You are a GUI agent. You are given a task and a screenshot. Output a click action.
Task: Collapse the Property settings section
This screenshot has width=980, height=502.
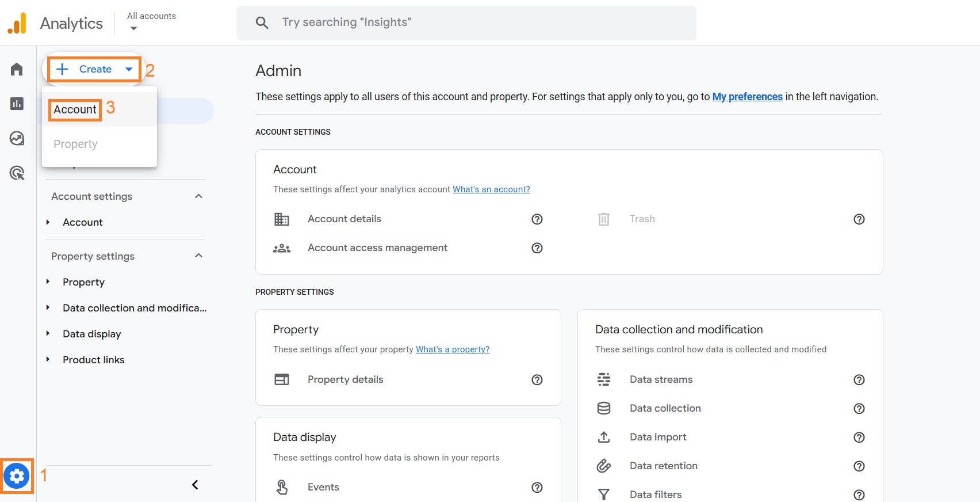point(199,256)
